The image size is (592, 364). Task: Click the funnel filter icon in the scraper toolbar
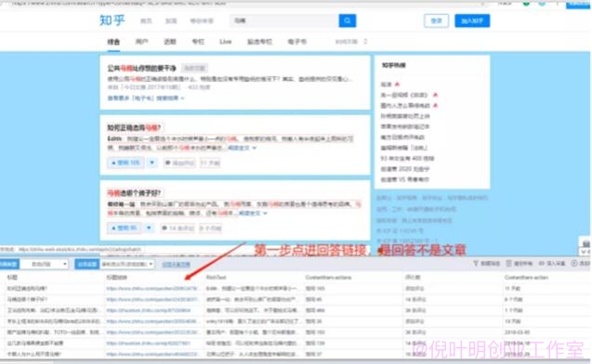click(476, 264)
